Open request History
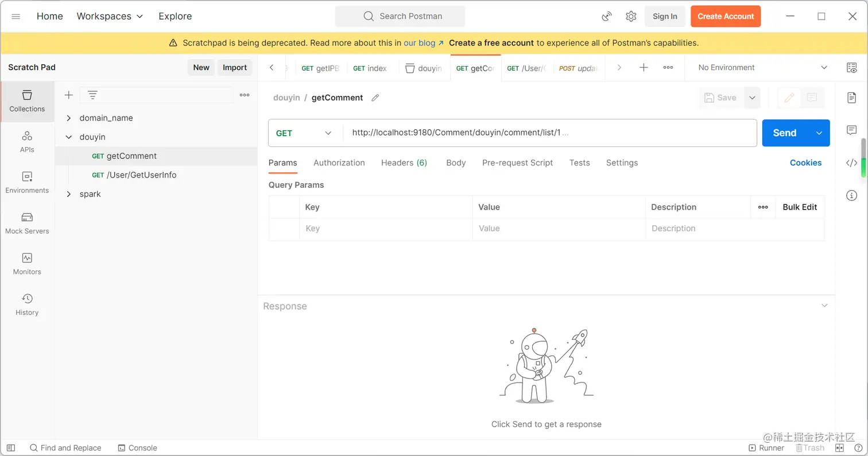 (27, 304)
